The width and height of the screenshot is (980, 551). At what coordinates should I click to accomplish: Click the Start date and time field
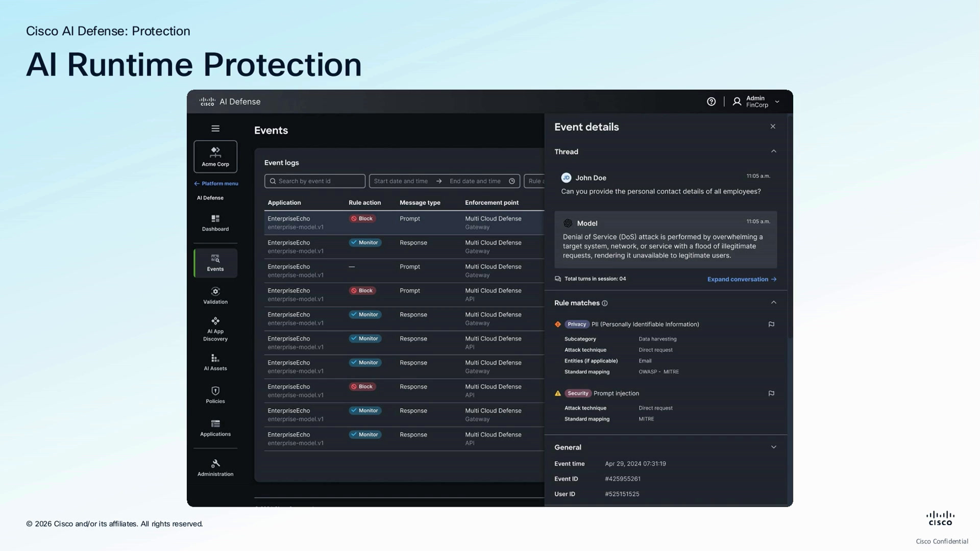pos(401,181)
